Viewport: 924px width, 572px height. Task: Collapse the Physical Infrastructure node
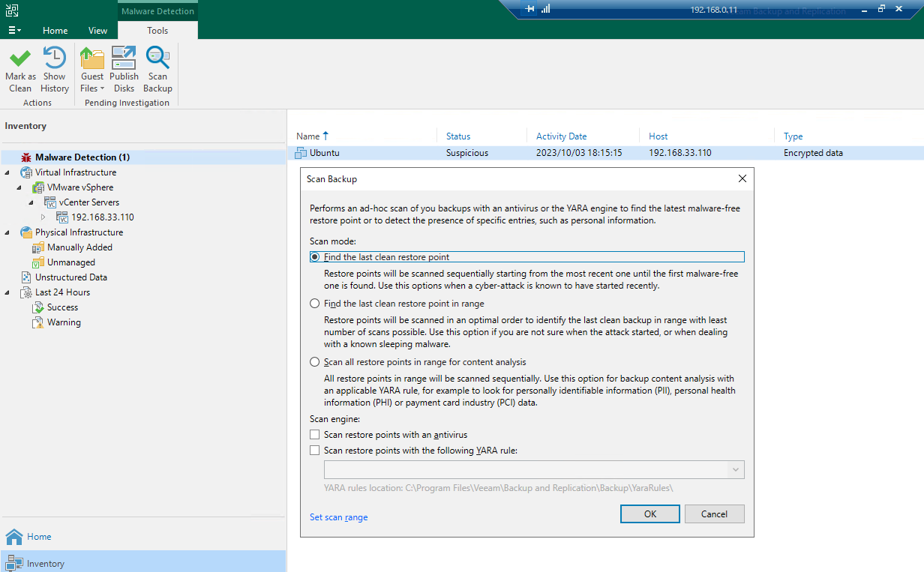point(7,232)
